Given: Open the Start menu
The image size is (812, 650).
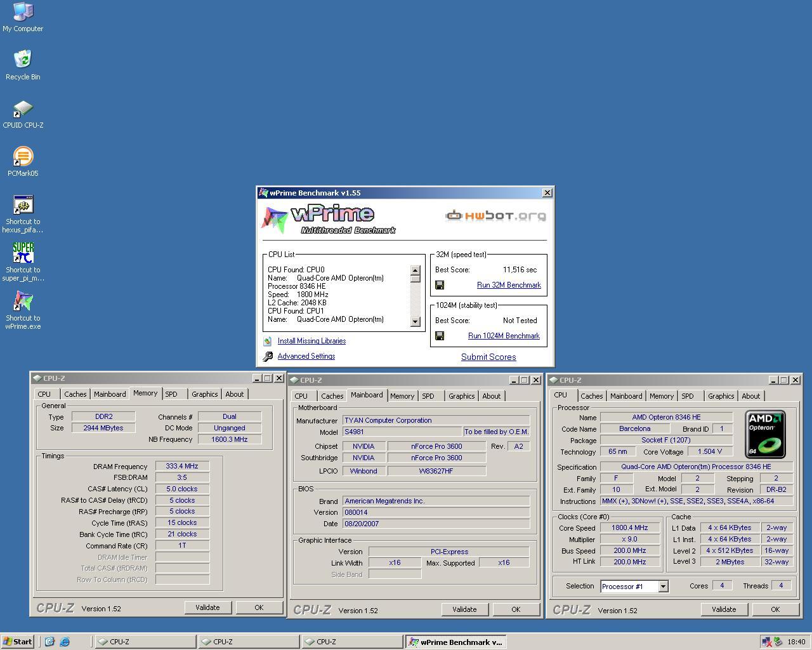Looking at the screenshot, I should (x=17, y=642).
